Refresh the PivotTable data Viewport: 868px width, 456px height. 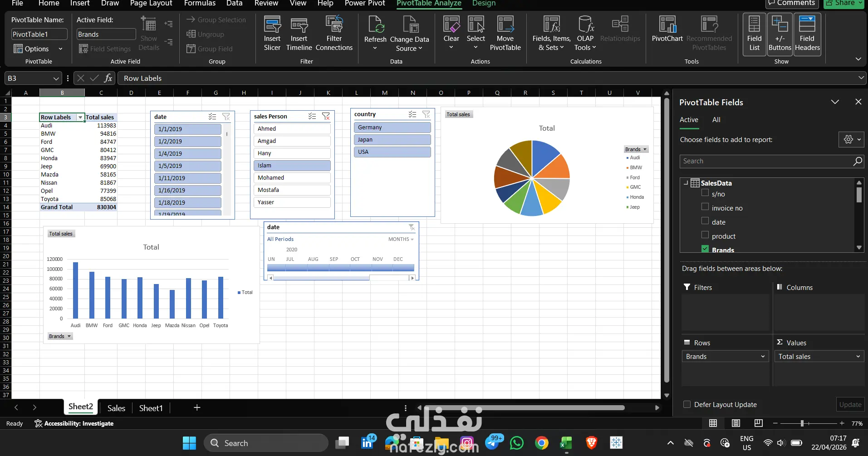[375, 34]
